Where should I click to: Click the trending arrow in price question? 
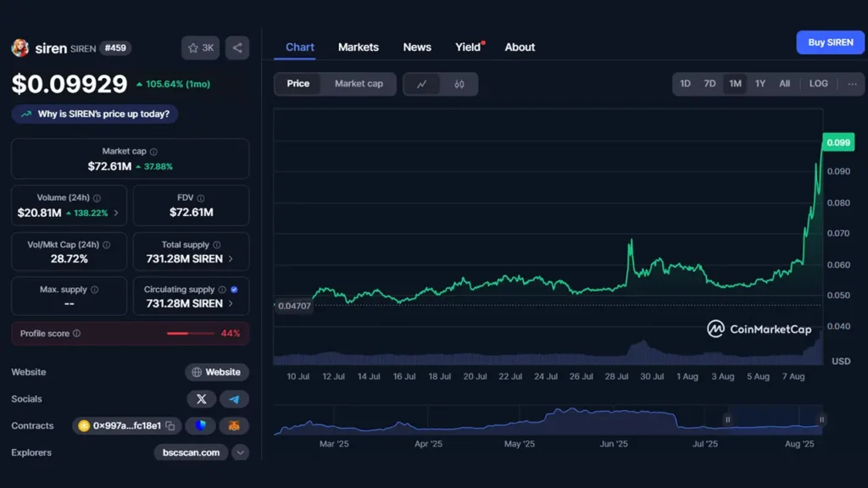(x=26, y=114)
